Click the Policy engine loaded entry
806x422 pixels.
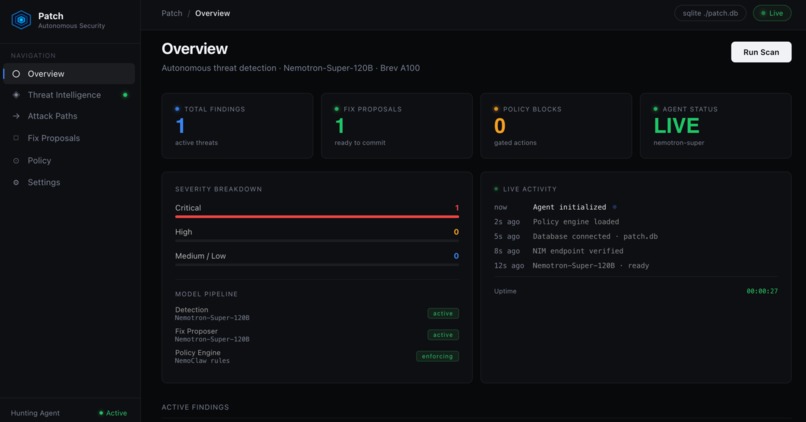(576, 222)
